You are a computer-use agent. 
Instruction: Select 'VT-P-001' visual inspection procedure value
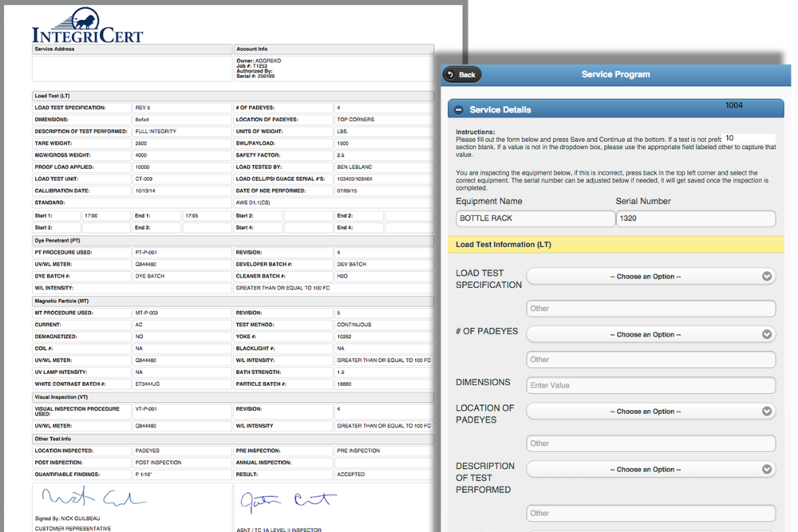(x=146, y=409)
